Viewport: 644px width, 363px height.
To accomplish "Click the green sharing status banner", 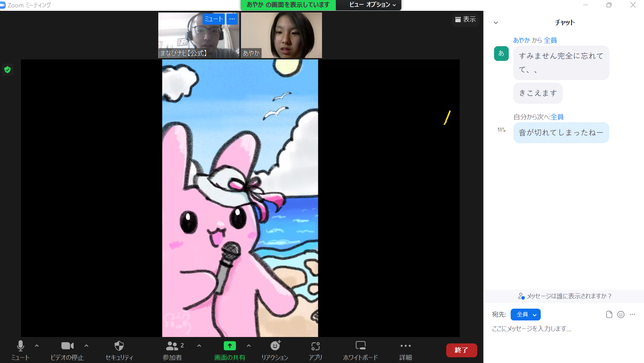I will click(288, 5).
